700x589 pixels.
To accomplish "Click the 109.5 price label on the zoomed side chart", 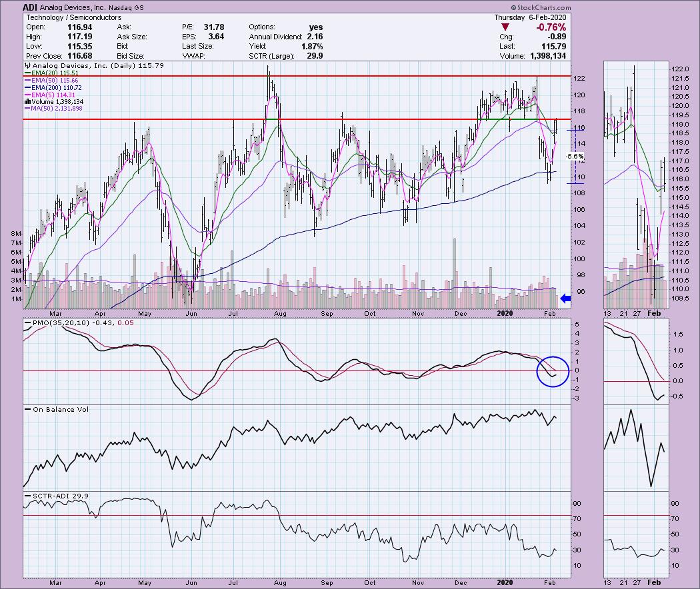I will pos(680,298).
